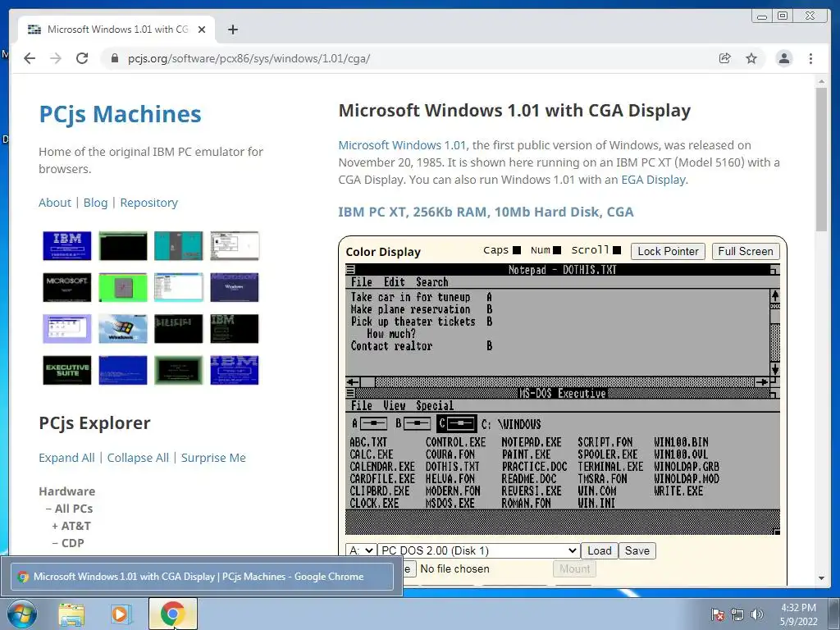Follow the EGA Display link
This screenshot has height=630, width=840.
(x=653, y=180)
